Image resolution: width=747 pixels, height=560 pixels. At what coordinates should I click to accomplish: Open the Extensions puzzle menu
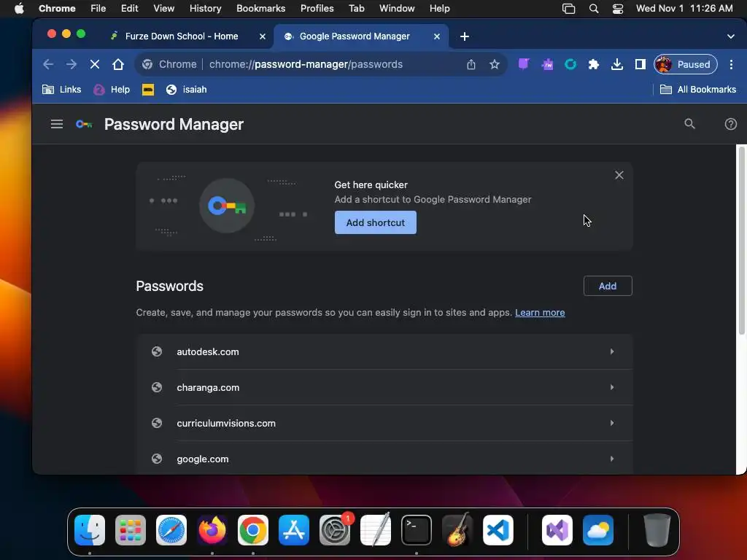coord(594,64)
